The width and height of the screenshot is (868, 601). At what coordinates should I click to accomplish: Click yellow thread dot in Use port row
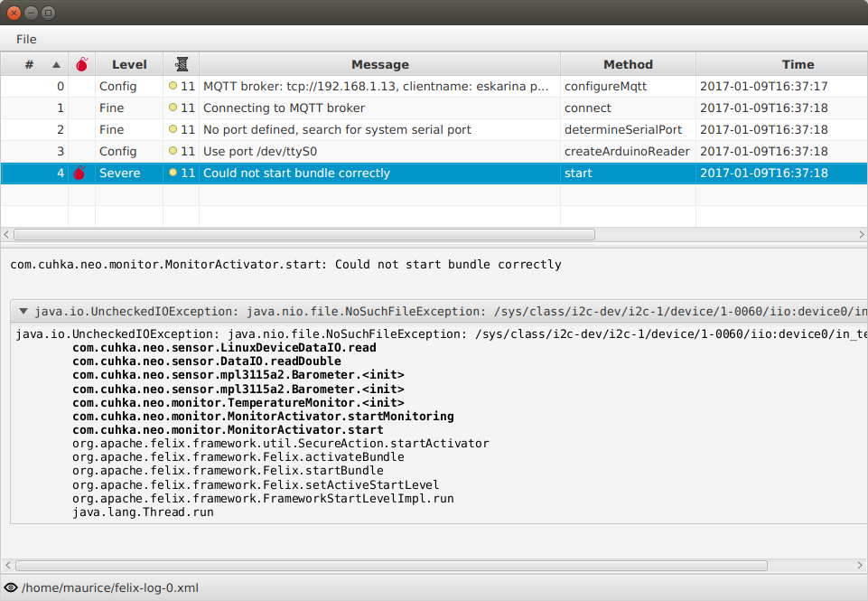point(173,151)
